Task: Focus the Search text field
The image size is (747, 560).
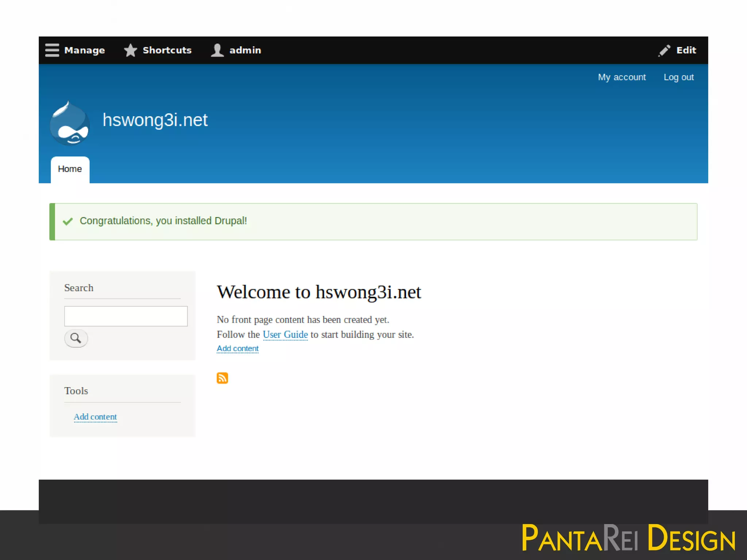Action: (126, 316)
